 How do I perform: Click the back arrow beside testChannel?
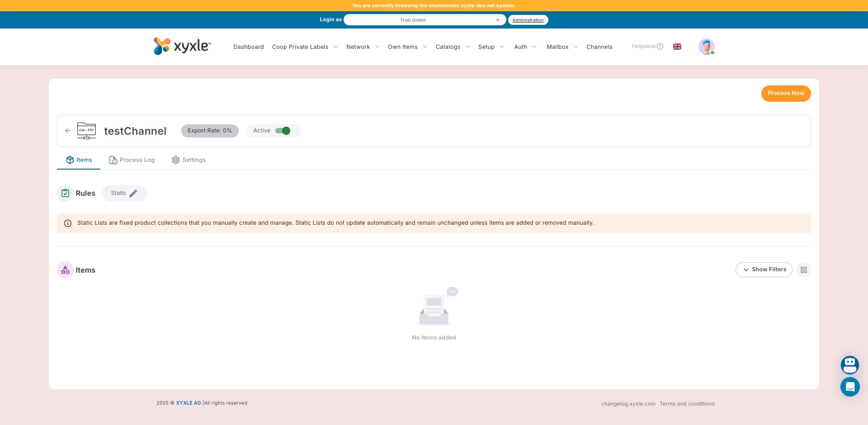[x=68, y=131]
